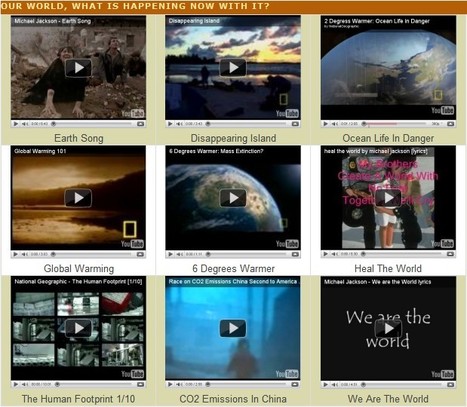Screen dimensions: 467x407
Task: Click the 'Heal The World' caption text
Action: point(388,268)
